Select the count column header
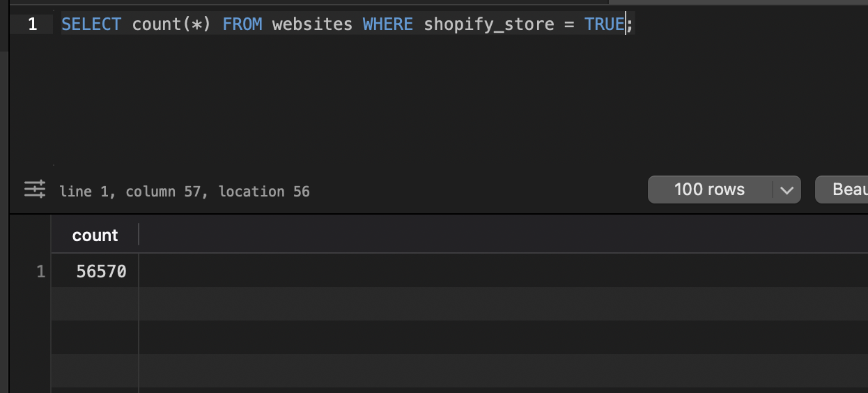Image resolution: width=868 pixels, height=393 pixels. tap(95, 236)
